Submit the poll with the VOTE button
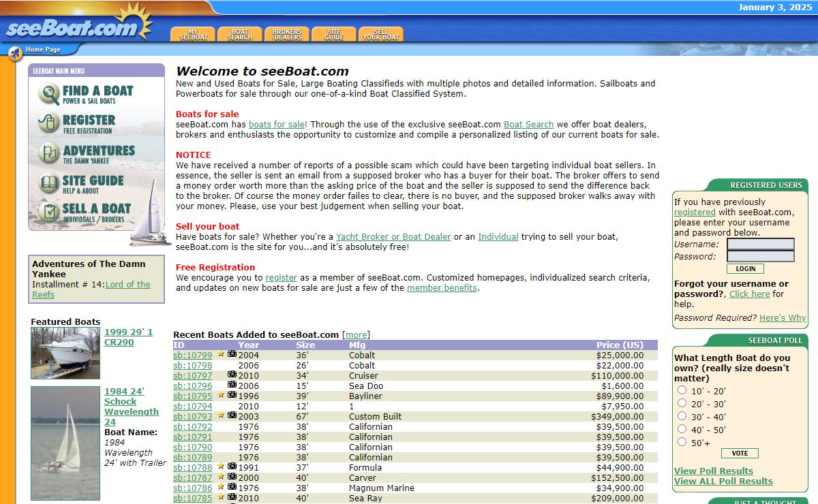Image resolution: width=818 pixels, height=504 pixels. coord(740,454)
